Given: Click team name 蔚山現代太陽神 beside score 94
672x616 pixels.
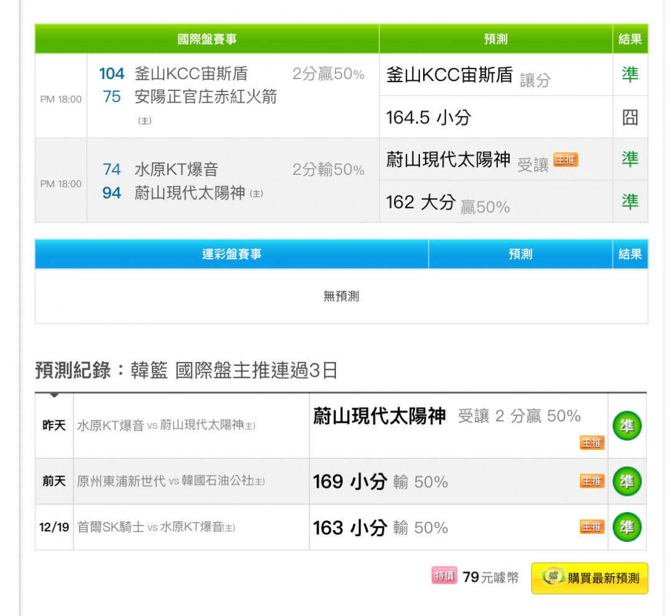Looking at the screenshot, I should [190, 193].
